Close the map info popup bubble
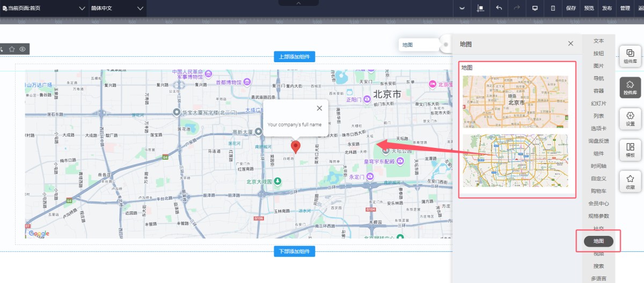 319,108
